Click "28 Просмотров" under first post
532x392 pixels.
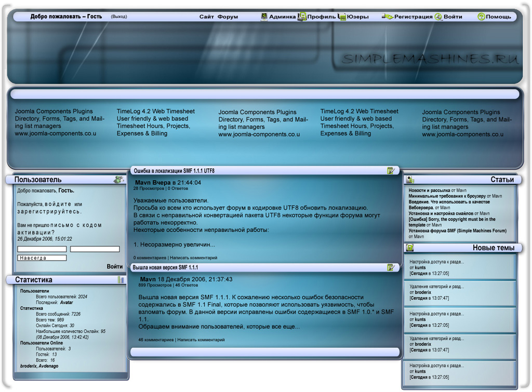click(x=149, y=188)
